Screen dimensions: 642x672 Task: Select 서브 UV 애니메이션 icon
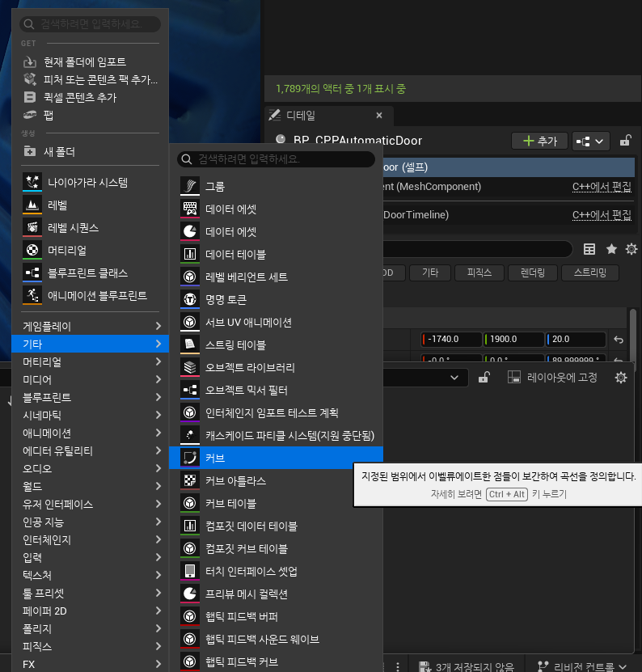pos(190,323)
